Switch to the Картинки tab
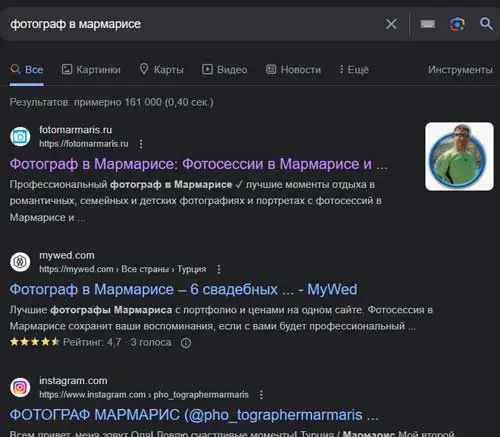Image resolution: width=500 pixels, height=437 pixels. (x=91, y=70)
